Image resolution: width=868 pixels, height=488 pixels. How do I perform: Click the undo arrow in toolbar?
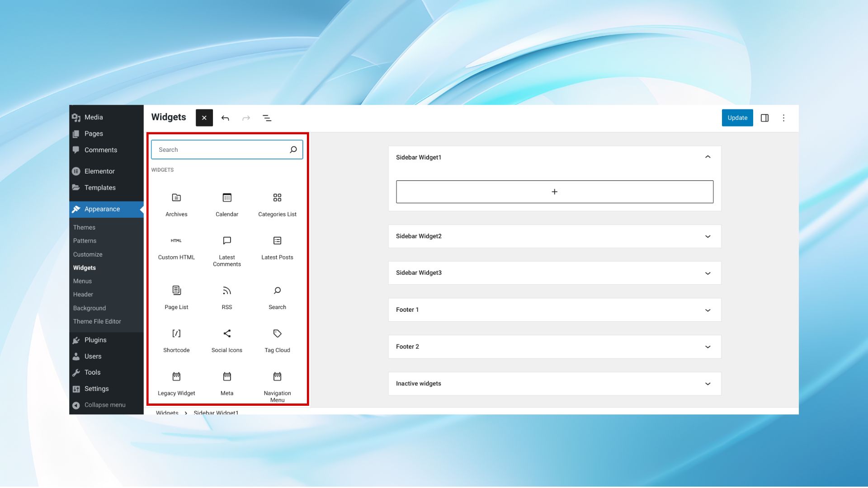tap(225, 118)
